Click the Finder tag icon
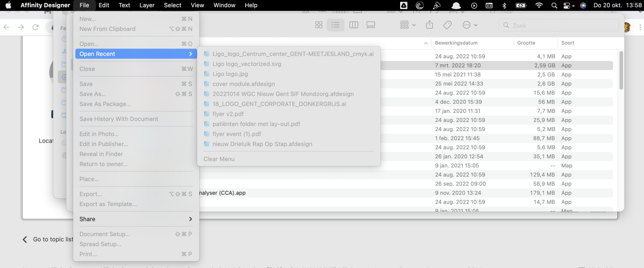This screenshot has height=268, width=644. coord(447,25)
